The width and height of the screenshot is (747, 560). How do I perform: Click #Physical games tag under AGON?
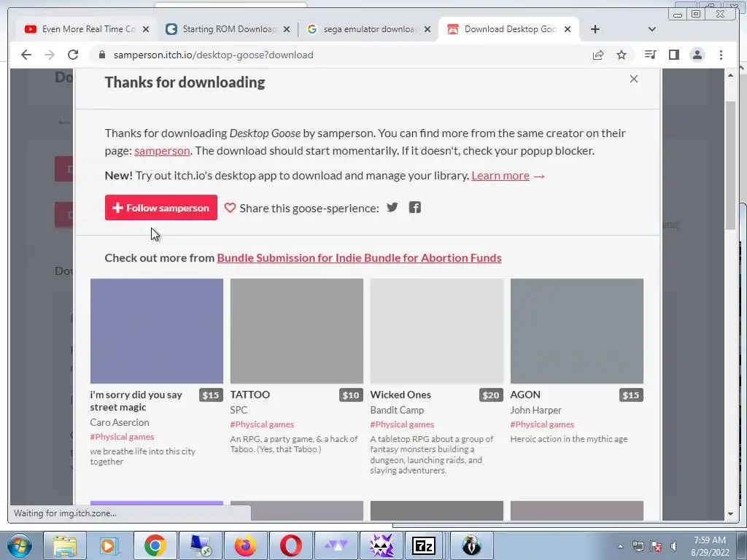click(x=542, y=424)
